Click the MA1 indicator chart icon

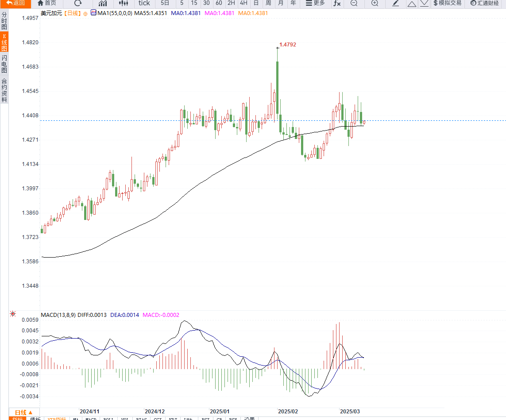click(x=93, y=12)
